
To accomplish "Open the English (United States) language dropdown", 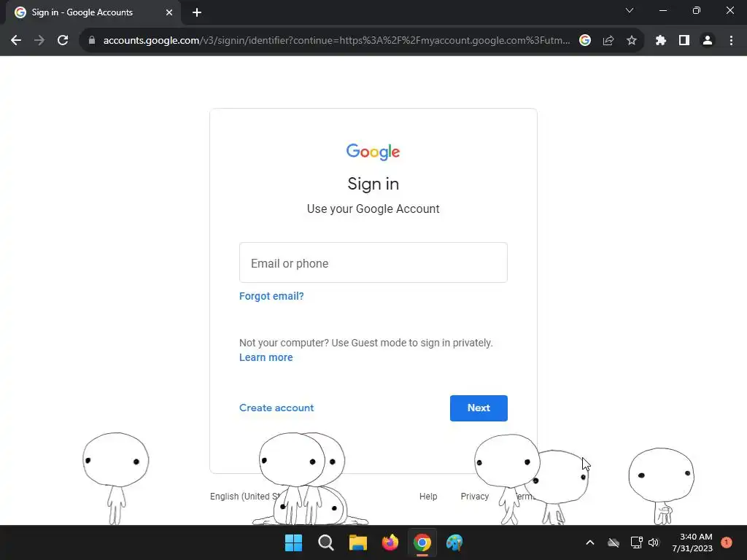I will click(245, 496).
